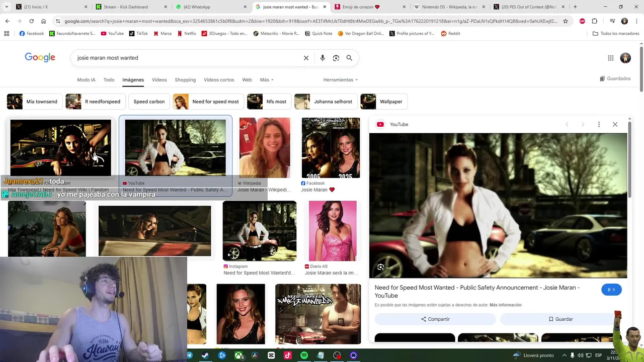Open the AdBlock Plus extension icon
Screen dimensions: 644x362
pos(582,21)
